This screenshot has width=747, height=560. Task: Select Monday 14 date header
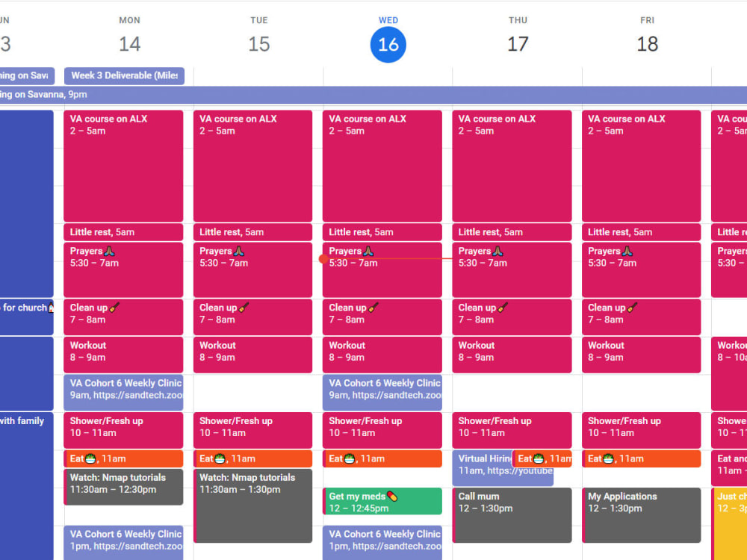click(129, 44)
